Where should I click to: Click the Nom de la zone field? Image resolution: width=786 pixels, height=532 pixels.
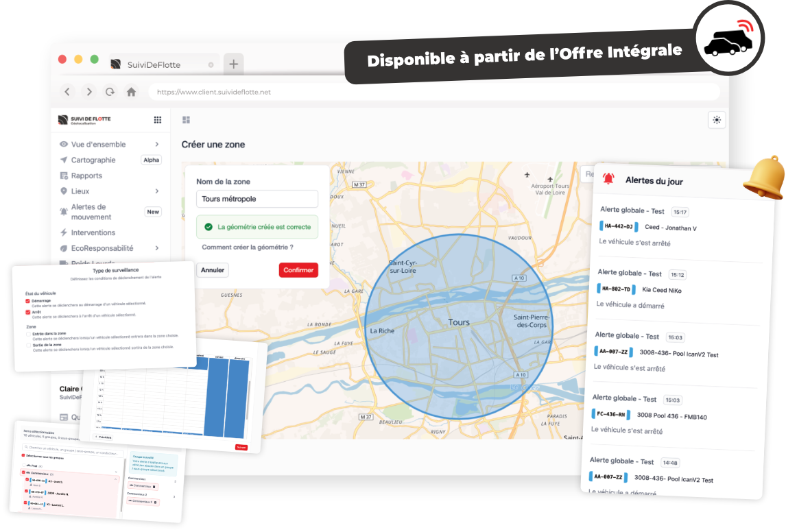[x=257, y=199]
